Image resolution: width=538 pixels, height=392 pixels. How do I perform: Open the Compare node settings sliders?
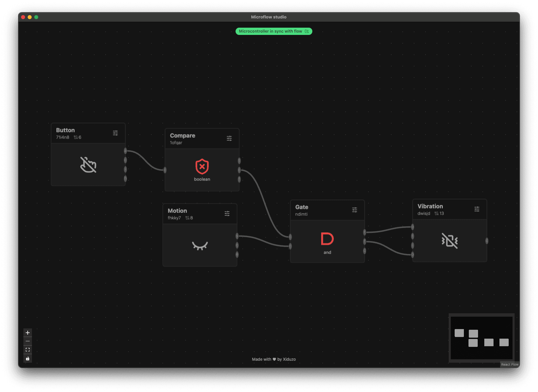(x=229, y=138)
